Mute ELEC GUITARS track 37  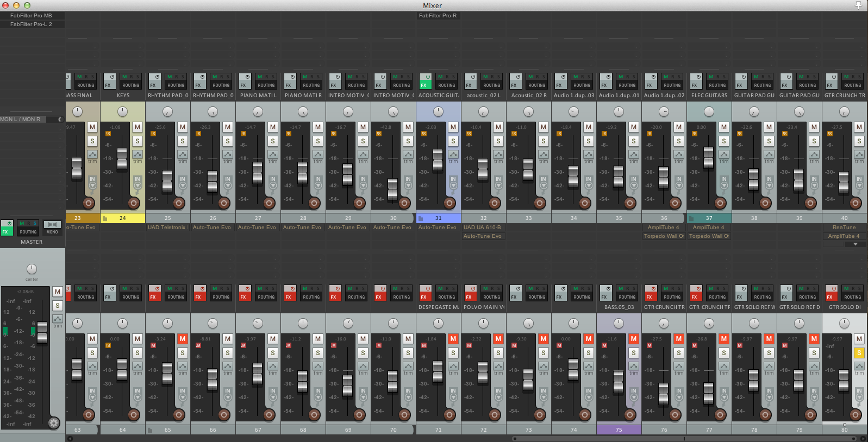tap(724, 127)
